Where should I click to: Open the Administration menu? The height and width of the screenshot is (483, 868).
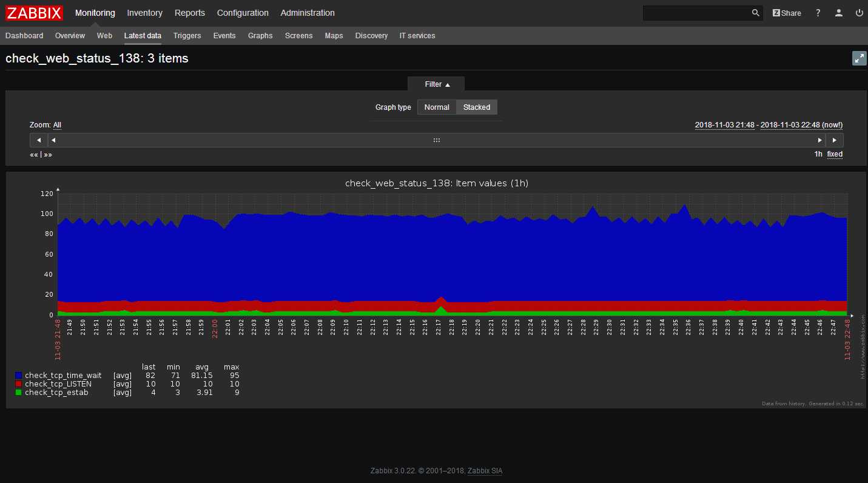click(308, 13)
